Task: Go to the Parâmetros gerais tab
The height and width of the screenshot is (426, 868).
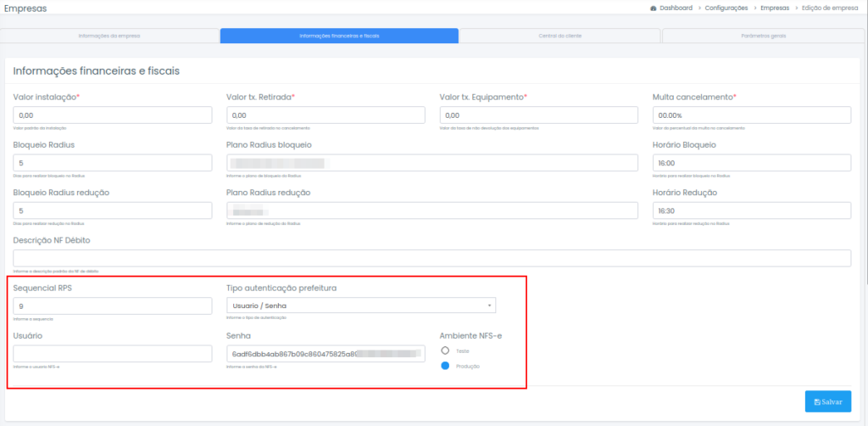Action: coord(763,36)
